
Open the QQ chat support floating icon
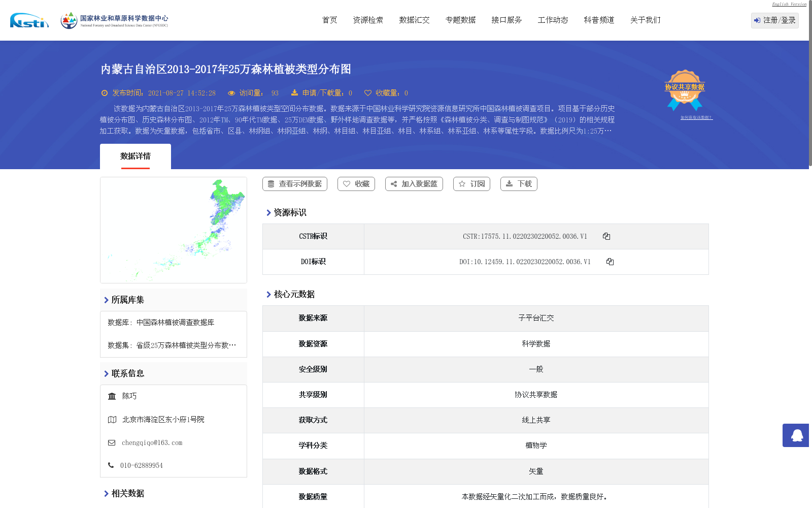coord(796,435)
